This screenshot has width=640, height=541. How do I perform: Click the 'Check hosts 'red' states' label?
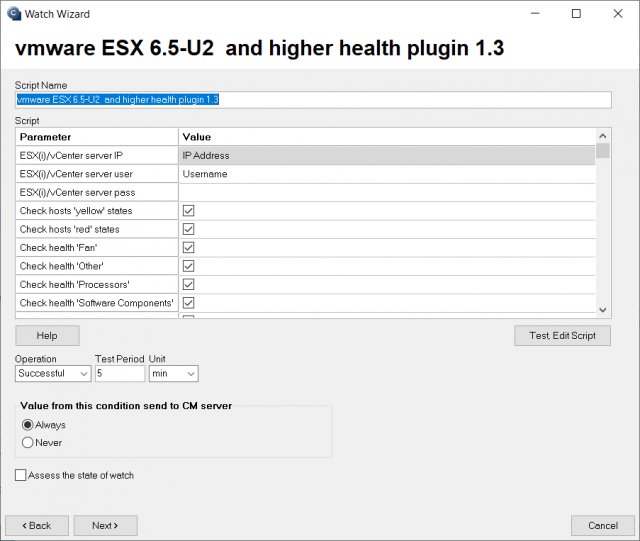pos(69,229)
